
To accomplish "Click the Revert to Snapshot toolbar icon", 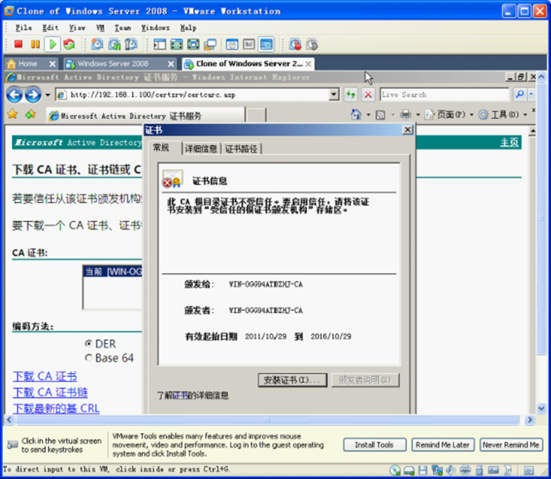I will pyautogui.click(x=114, y=44).
